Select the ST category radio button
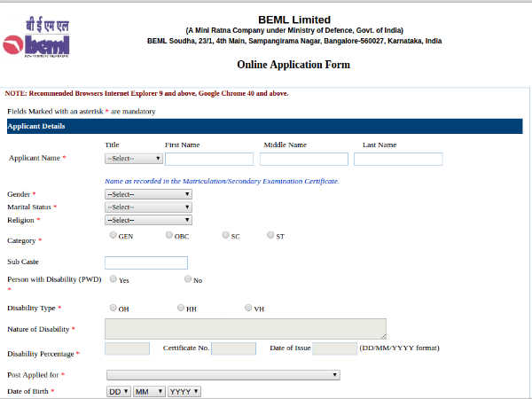532x399 pixels. point(270,235)
